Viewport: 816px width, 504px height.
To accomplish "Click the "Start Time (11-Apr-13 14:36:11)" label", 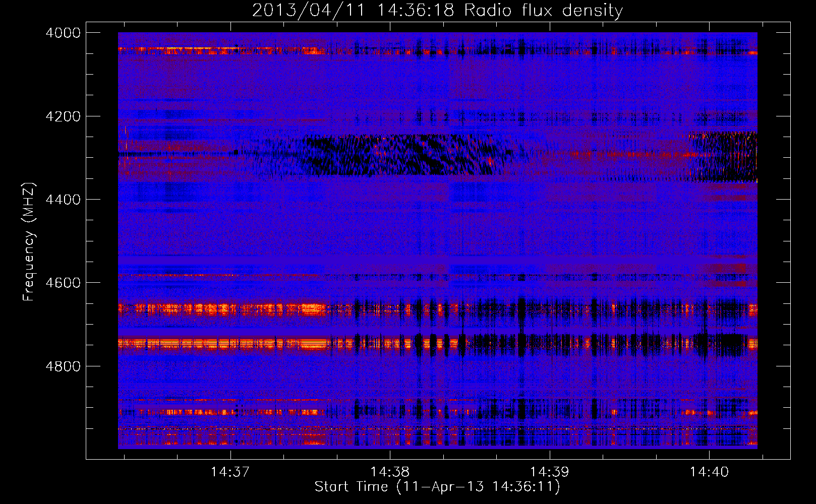I will (437, 487).
